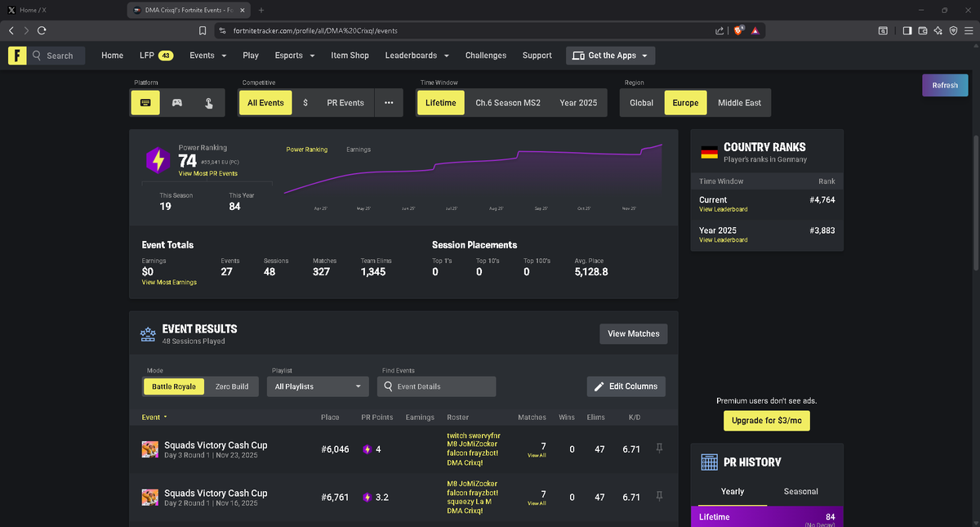
Task: Open Home in site navigation
Action: (112, 56)
